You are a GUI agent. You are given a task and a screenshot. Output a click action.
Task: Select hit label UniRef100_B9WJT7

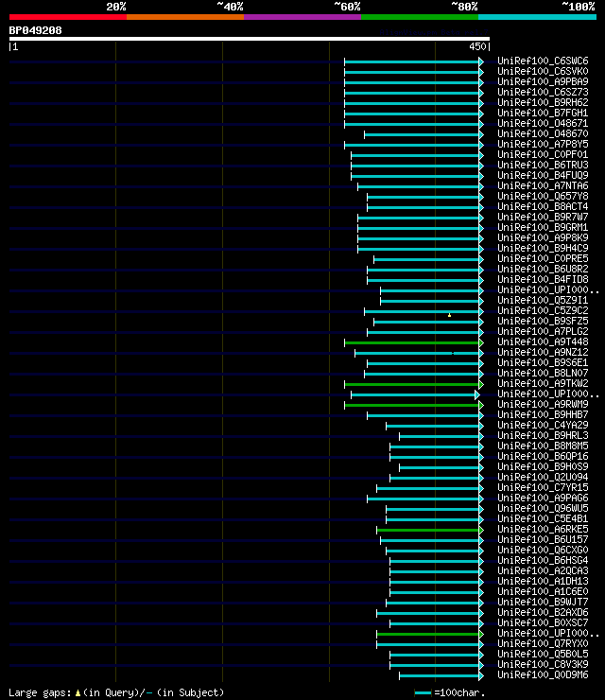[x=543, y=603]
